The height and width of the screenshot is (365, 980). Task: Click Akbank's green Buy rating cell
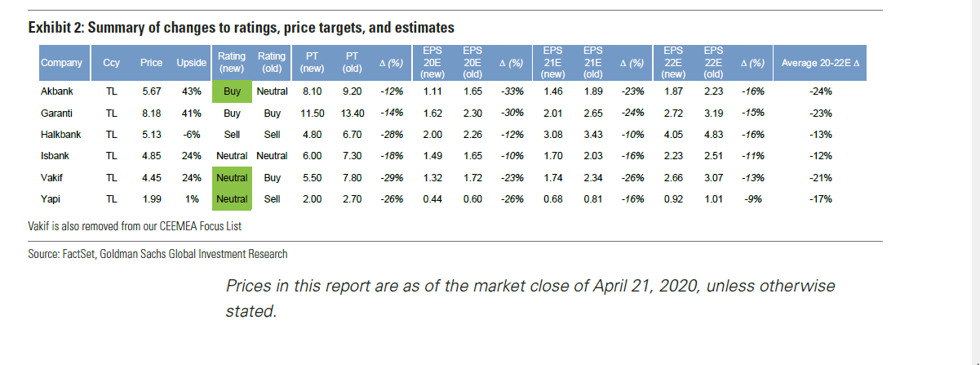(232, 91)
